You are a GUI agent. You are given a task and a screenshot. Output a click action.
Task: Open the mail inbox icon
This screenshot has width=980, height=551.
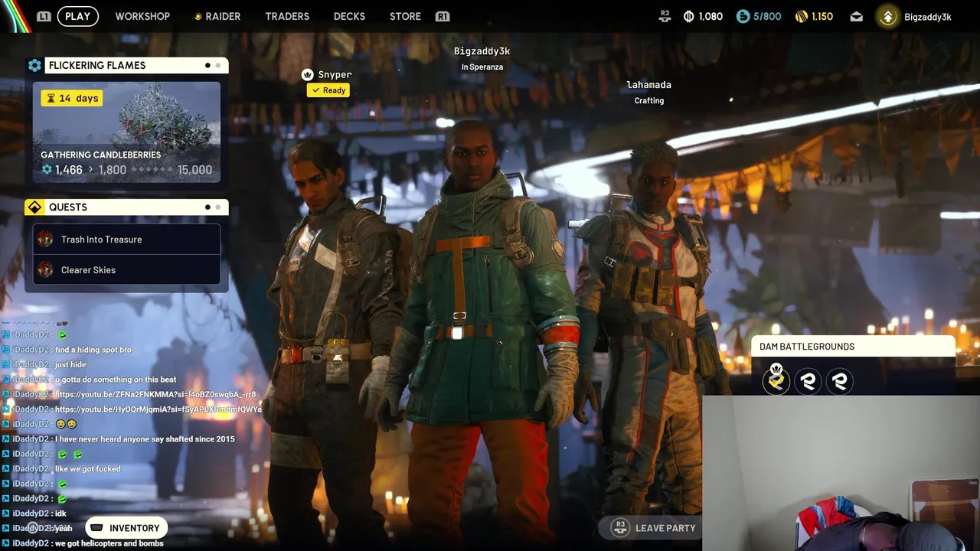856,16
